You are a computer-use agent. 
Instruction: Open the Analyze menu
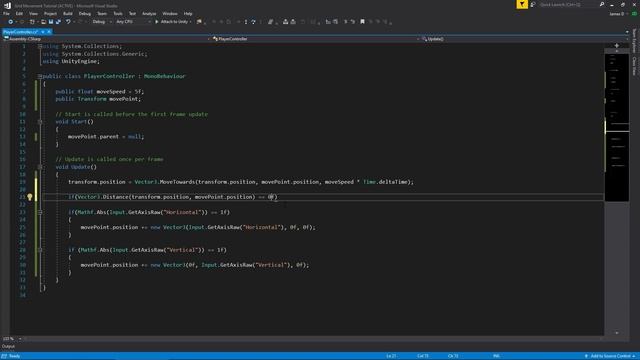[149, 14]
